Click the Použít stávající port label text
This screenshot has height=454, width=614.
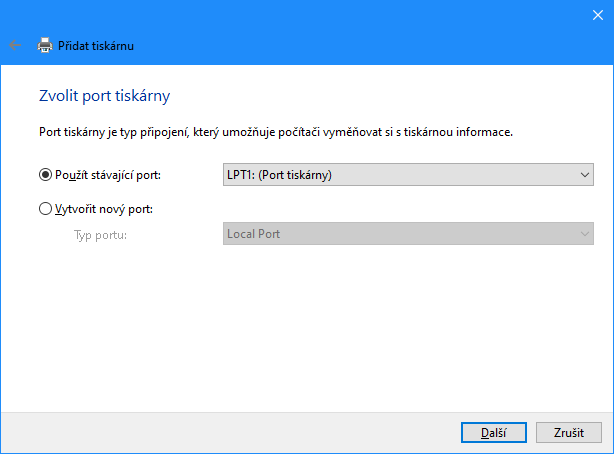click(108, 175)
